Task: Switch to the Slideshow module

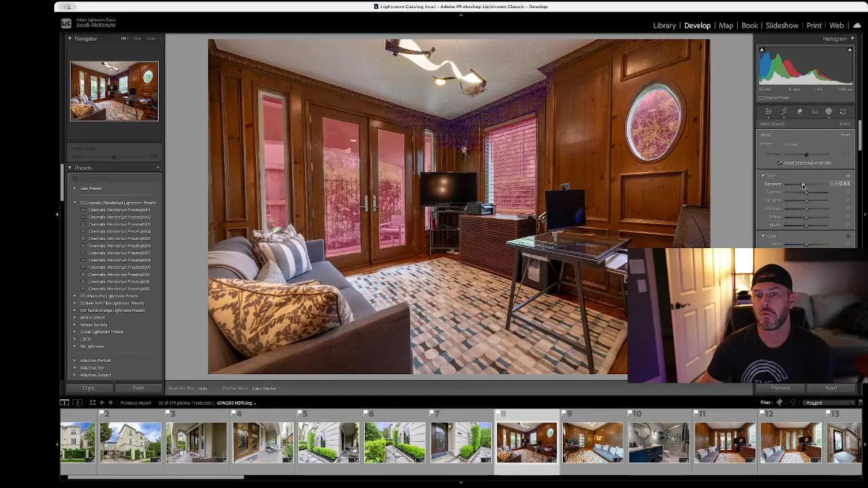Action: (x=782, y=26)
